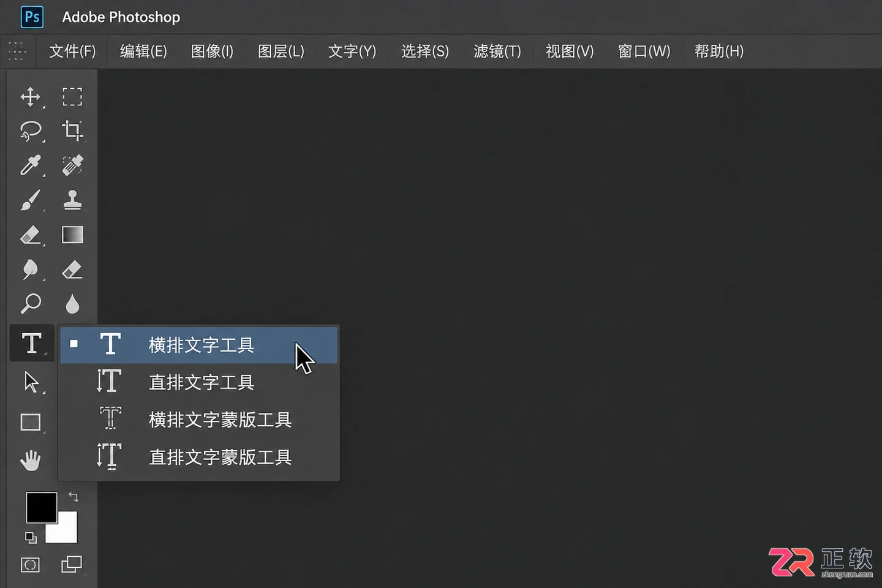The height and width of the screenshot is (588, 882).
Task: Open the 文字(Y) menu
Action: 352,51
